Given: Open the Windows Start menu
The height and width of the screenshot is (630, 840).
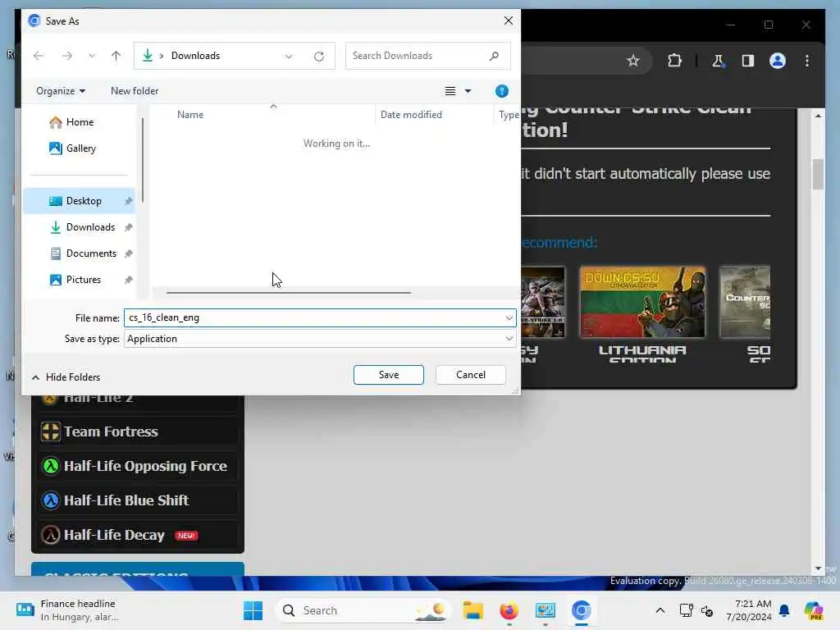Looking at the screenshot, I should point(253,610).
